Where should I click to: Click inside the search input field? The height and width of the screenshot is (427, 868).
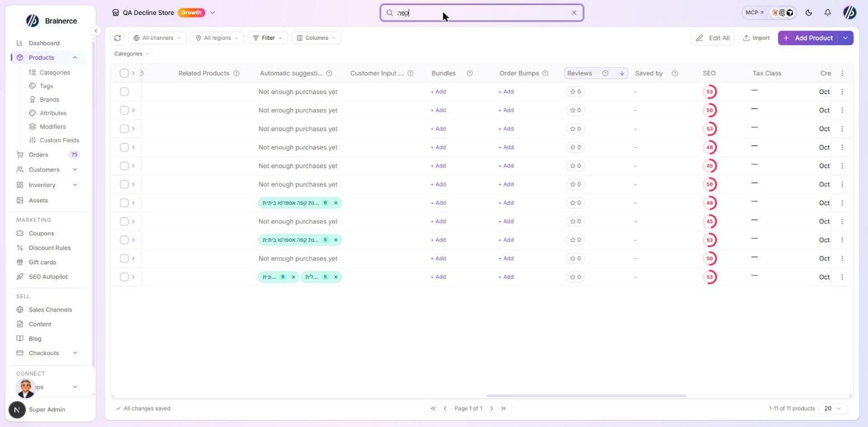pyautogui.click(x=482, y=13)
